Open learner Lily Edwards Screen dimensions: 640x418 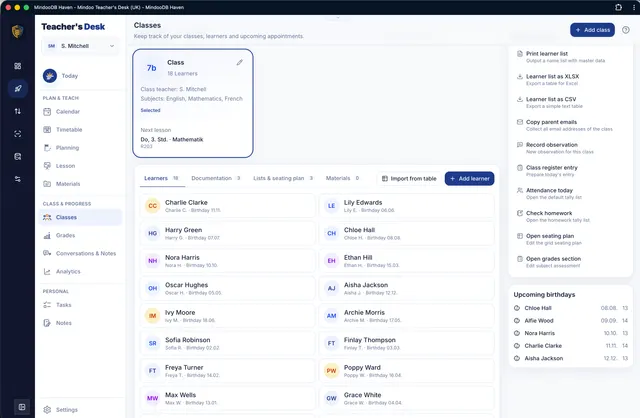[x=407, y=206]
